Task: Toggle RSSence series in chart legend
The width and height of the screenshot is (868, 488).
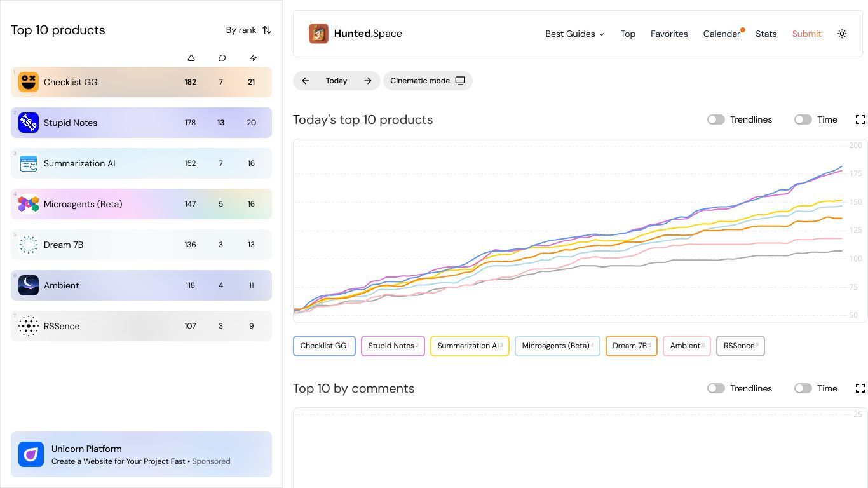Action: 740,346
